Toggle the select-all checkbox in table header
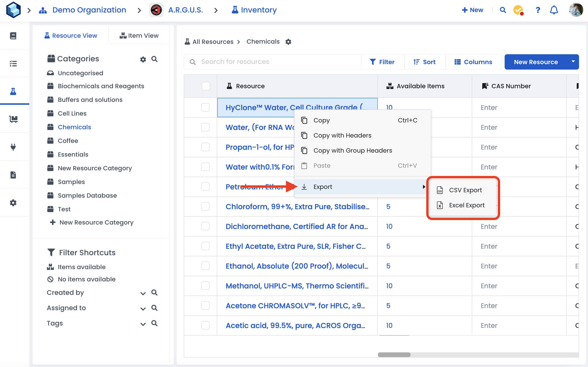The image size is (588, 367). tap(205, 86)
